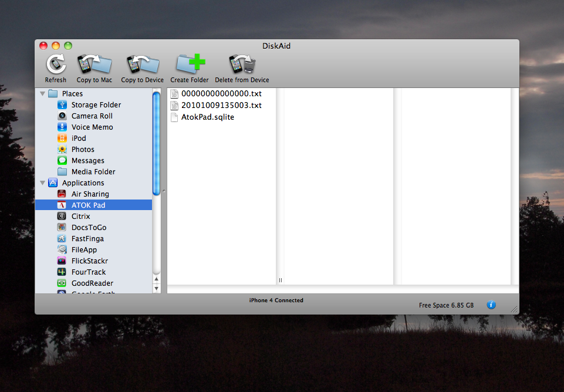Click the file icon of 00000000000000.txt
Image resolution: width=564 pixels, height=392 pixels.
(174, 93)
